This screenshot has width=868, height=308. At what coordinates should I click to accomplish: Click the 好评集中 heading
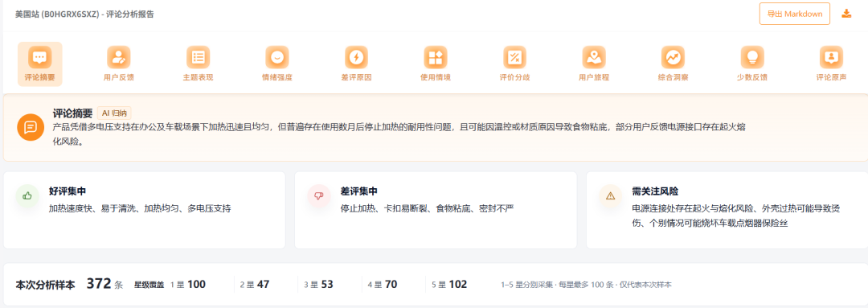tap(68, 191)
